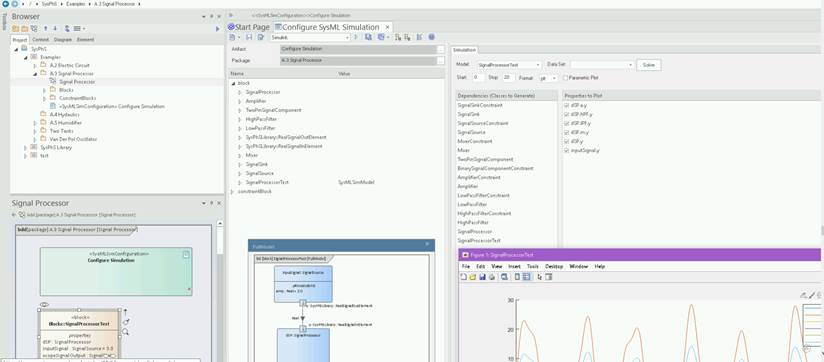The height and width of the screenshot is (362, 824).
Task: Click the open folder icon in figure toolbar
Action: pos(472,277)
